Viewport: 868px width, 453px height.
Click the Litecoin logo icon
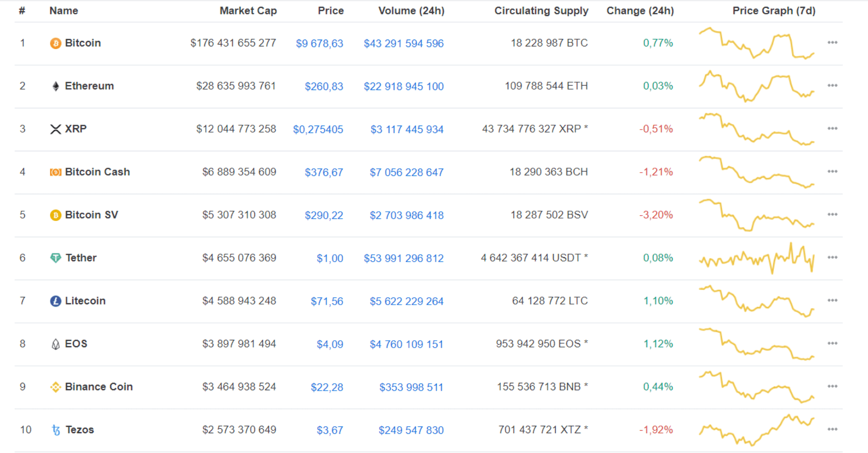coord(55,301)
